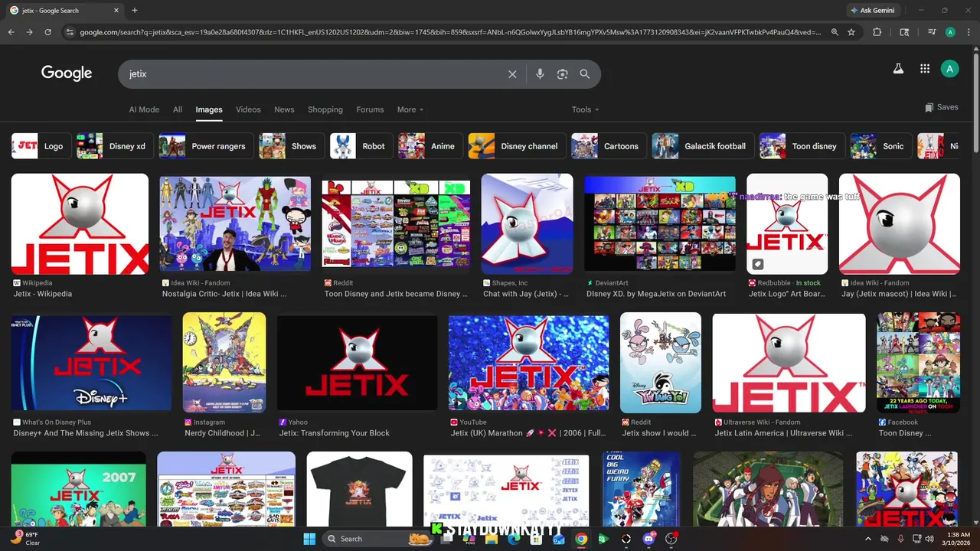View site information icon in address bar
This screenshot has height=551, width=980.
pyautogui.click(x=70, y=32)
